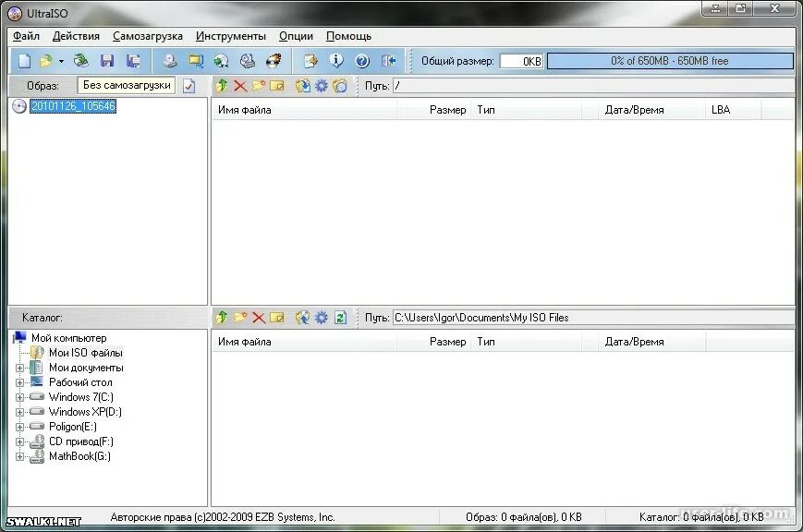Click the Extract icon in image toolbar
803x532 pixels.
[303, 86]
